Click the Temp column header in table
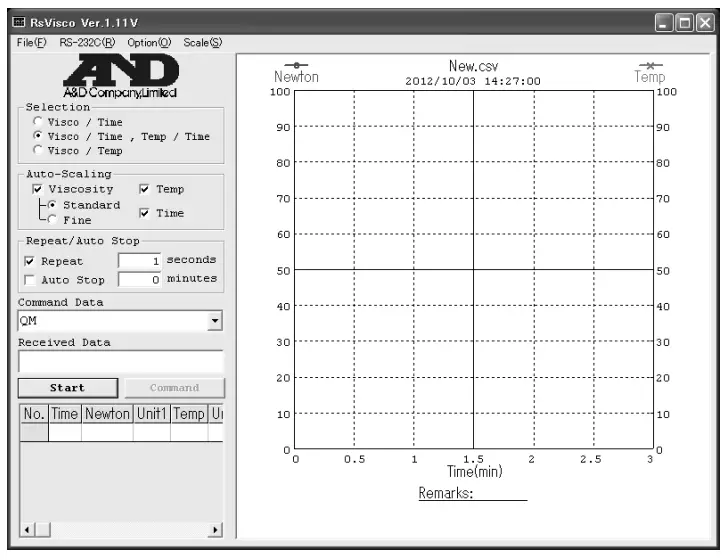This screenshot has height=560, width=725. tap(189, 413)
